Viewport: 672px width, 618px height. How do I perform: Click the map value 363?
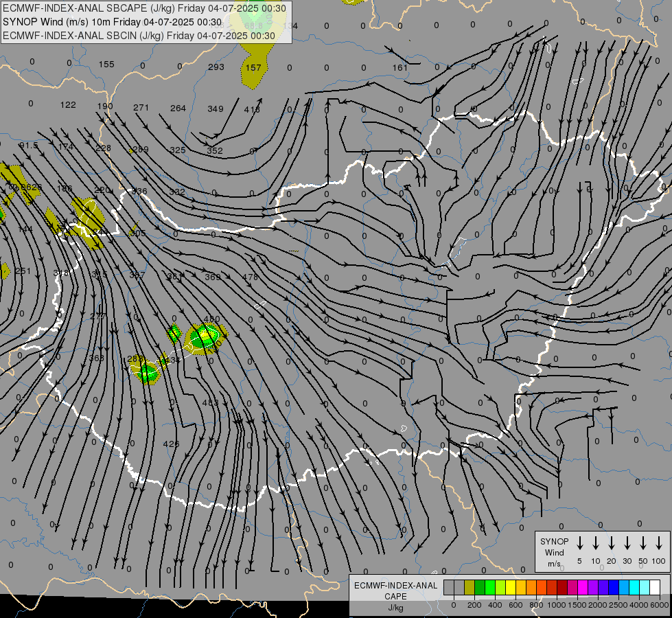[96, 358]
